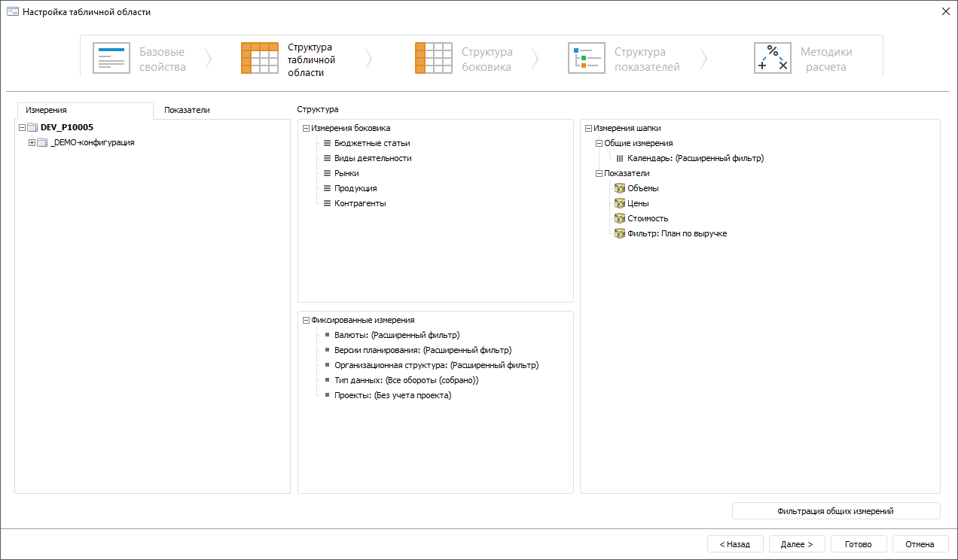Select Тип данных: (Все обороты (собрано)) text
This screenshot has height=560, width=958.
(407, 380)
